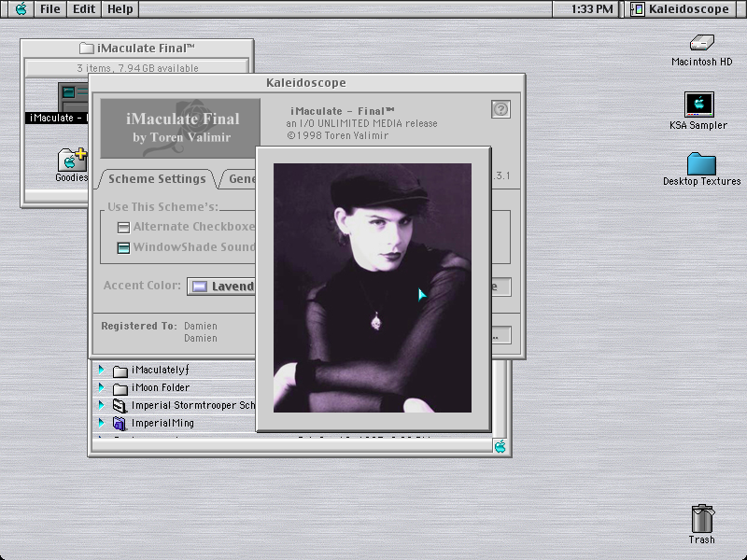Switch to the Scheme Settings tab
The width and height of the screenshot is (747, 560).
(x=157, y=179)
